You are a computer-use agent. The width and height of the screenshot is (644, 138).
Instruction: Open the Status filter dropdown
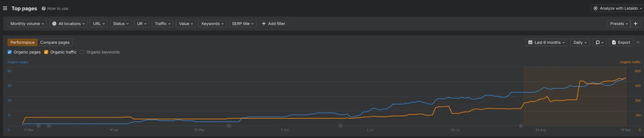[x=121, y=24]
